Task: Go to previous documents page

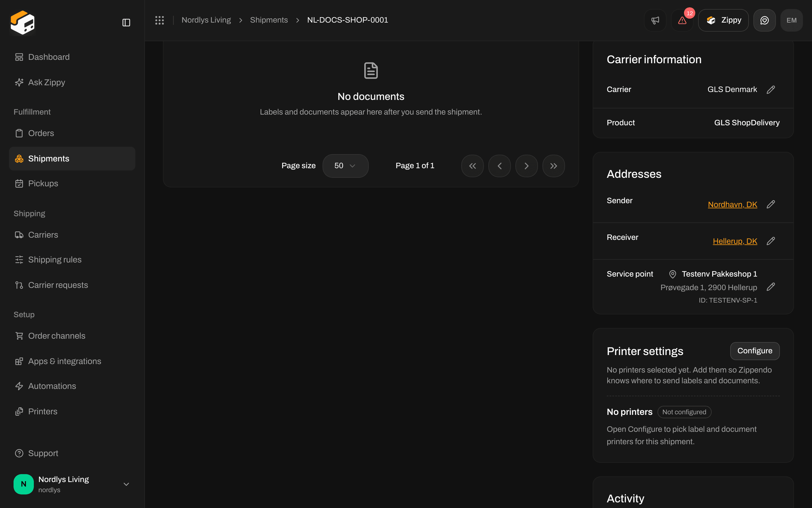Action: point(499,166)
